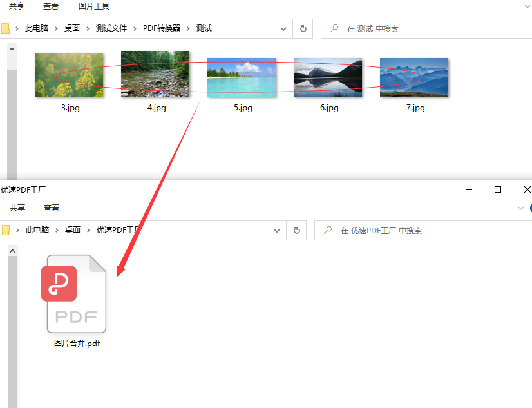Image resolution: width=532 pixels, height=408 pixels.
Task: Navigate to 桌面 in the top breadcrumb
Action: [x=72, y=28]
